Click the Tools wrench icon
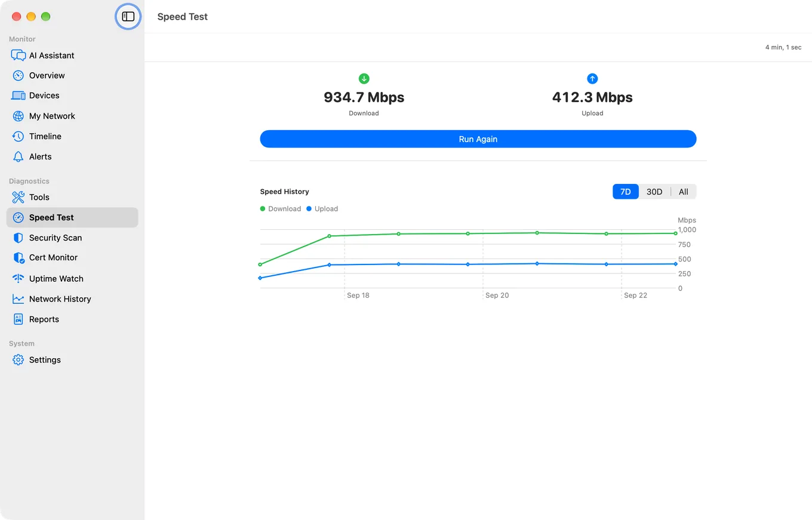Viewport: 812px width, 520px height. point(18,197)
